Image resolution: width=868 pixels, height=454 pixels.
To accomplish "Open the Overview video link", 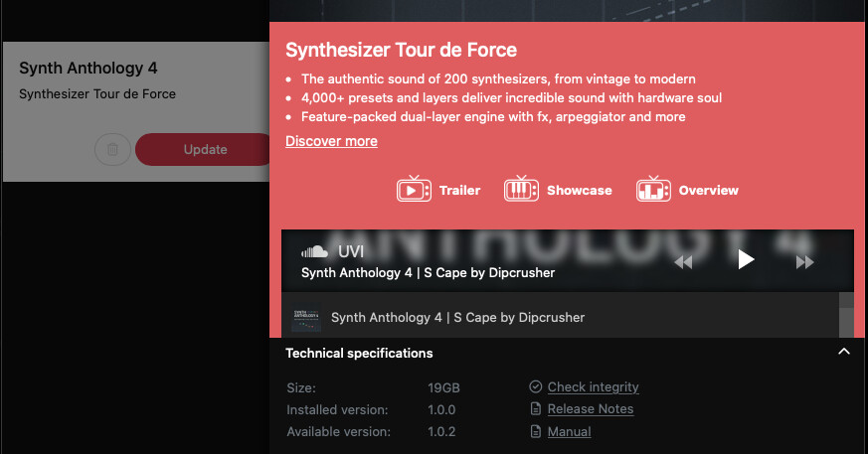I will pos(708,190).
